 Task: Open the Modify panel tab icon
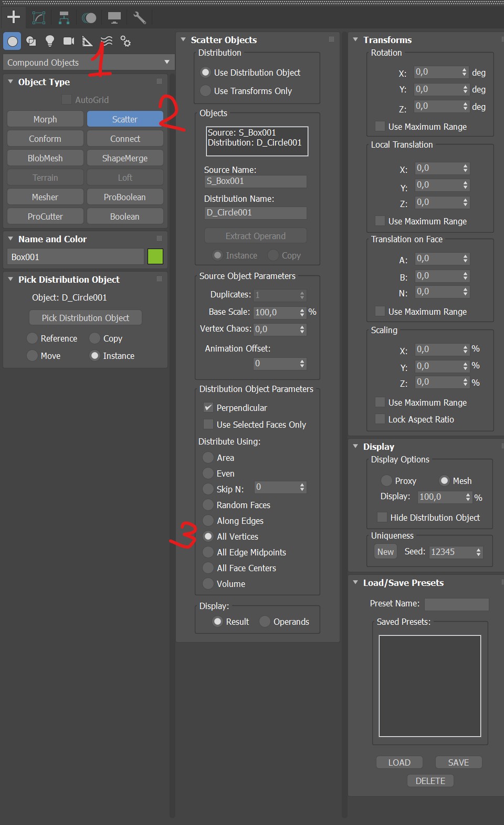(x=39, y=18)
